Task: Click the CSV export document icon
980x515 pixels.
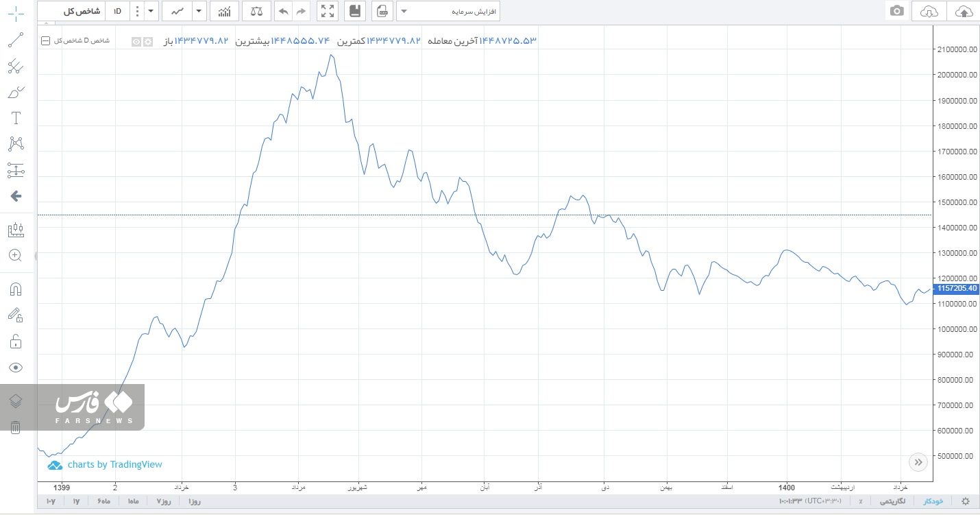Action: pos(382,11)
